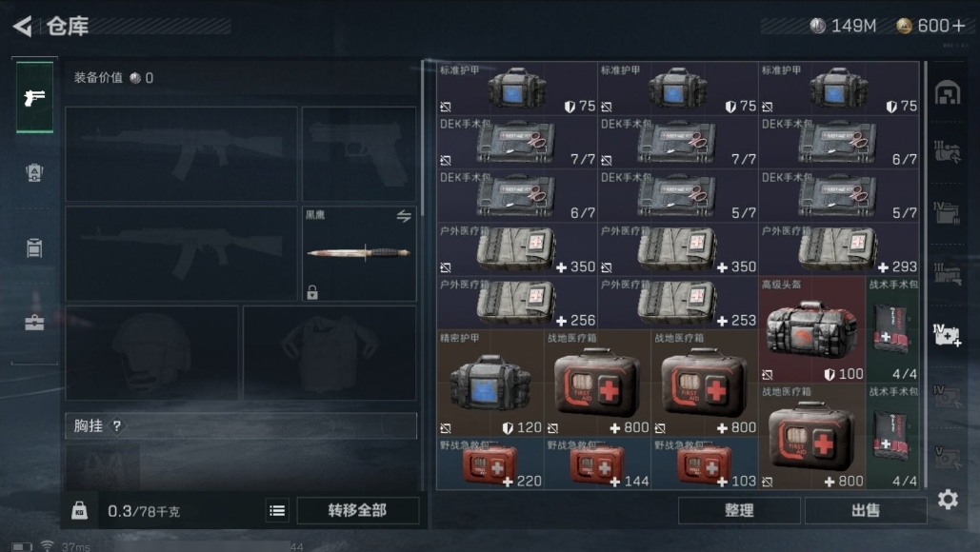This screenshot has width=980, height=552.
Task: Click the 胸挂 help question mark
Action: (x=117, y=425)
